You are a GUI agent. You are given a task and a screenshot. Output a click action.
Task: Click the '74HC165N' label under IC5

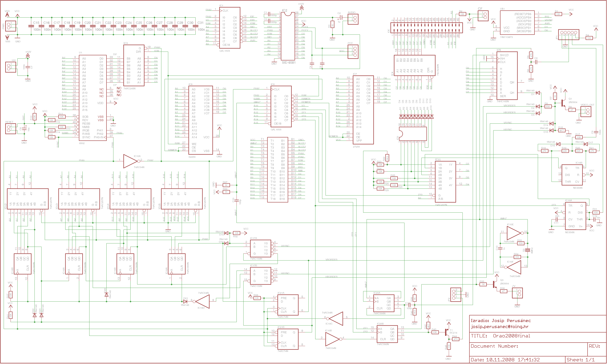[x=503, y=101]
